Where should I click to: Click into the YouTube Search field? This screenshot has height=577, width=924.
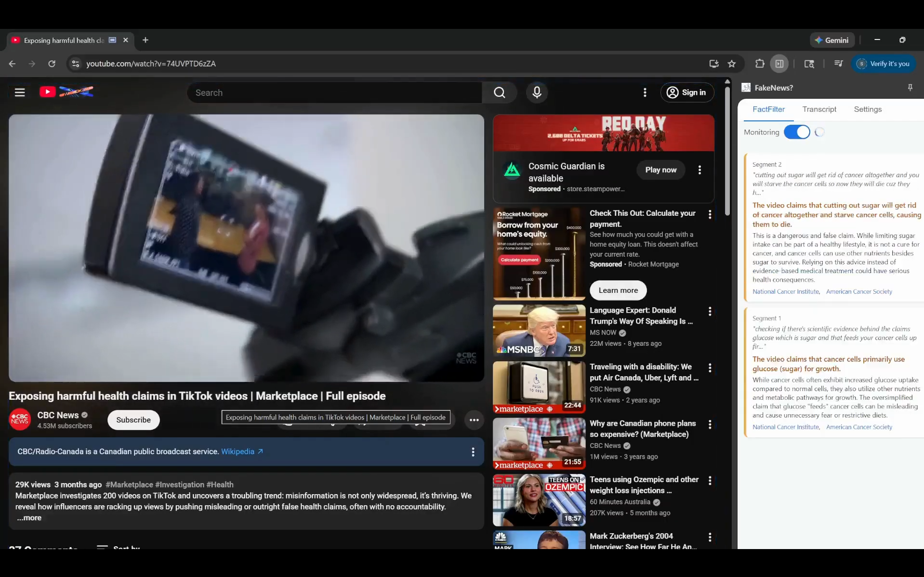(x=334, y=92)
